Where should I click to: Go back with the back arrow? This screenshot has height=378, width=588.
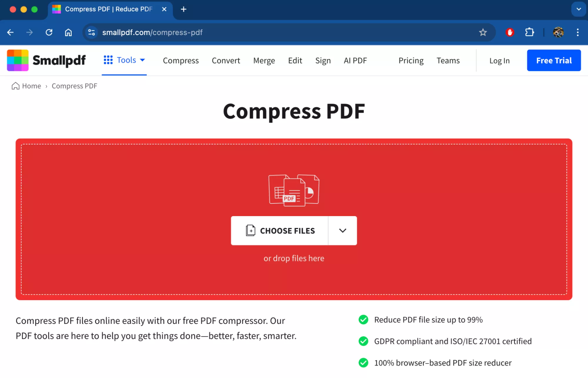[x=10, y=32]
